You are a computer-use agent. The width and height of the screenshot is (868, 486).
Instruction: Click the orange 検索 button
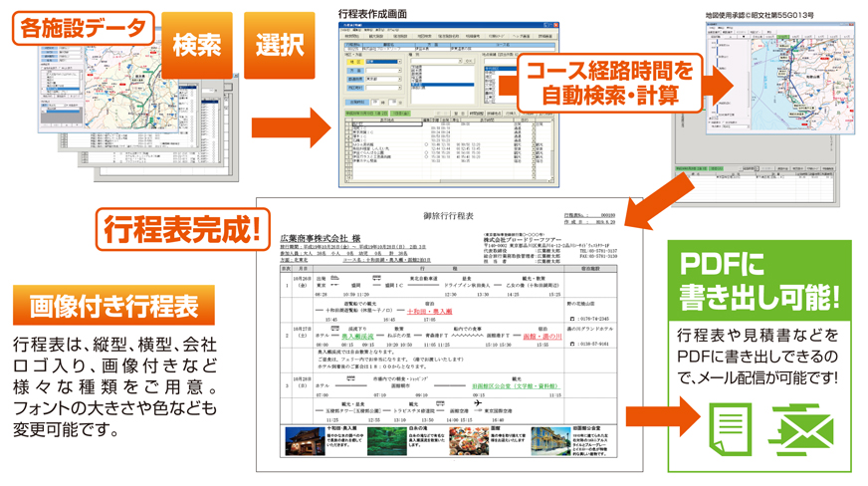click(197, 45)
